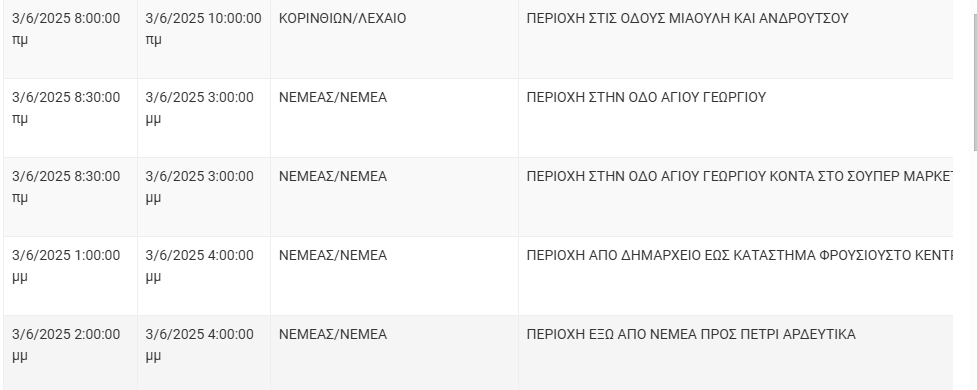Viewport: 977px width, 390px height.
Task: Select description mentioning ΚΟΝΤΑ ΣΤΟ ΣΟΥΠΕΡ ΜΑΡΚΕΤ
Action: (740, 177)
